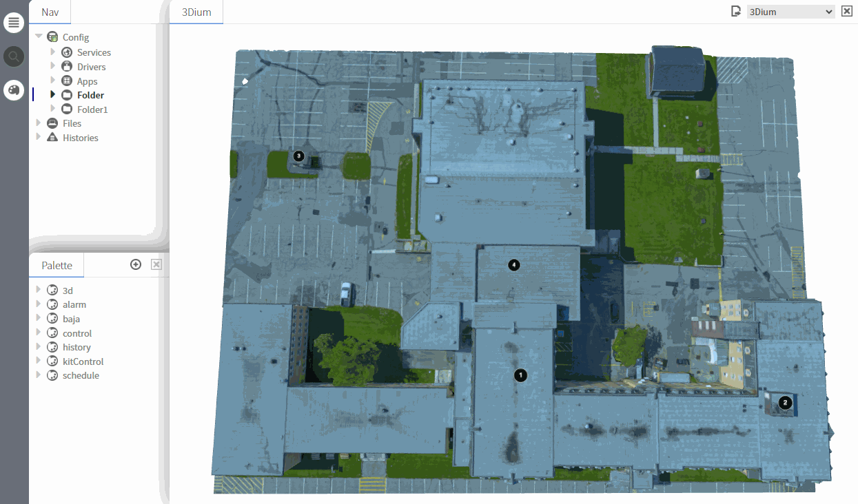Viewport: 858px width, 504px height.
Task: Expand the Histories node
Action: point(39,138)
